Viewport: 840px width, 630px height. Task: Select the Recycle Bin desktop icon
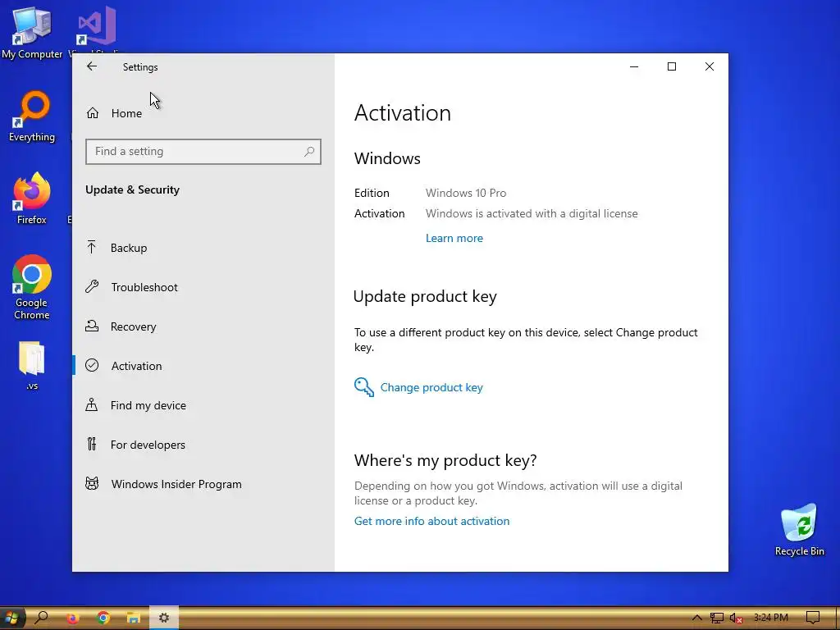[799, 530]
